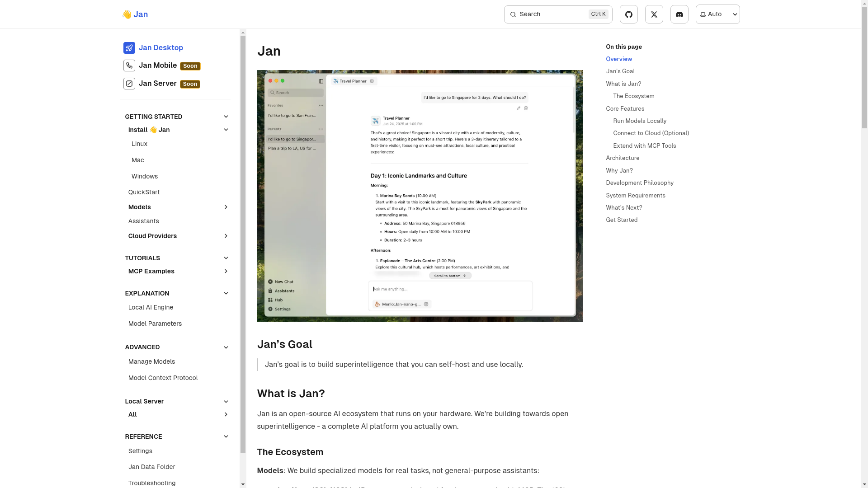The width and height of the screenshot is (868, 488).
Task: Click the sidebar scroll down arrow
Action: coord(243,484)
